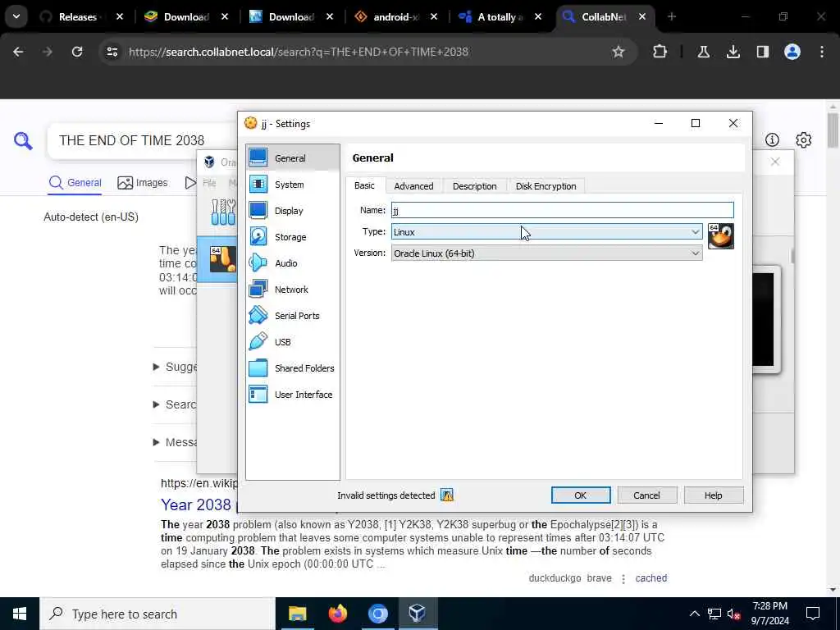Click the Name input field
Screen dimensions: 840x630
[x=562, y=210]
